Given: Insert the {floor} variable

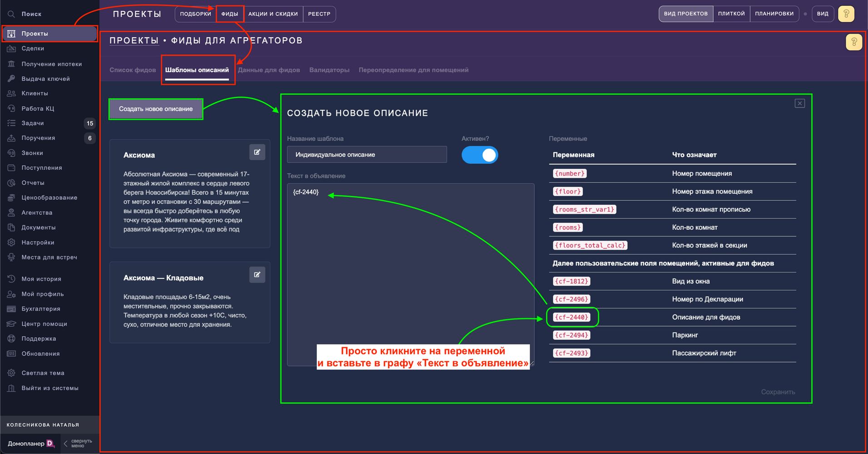Looking at the screenshot, I should click(x=567, y=192).
